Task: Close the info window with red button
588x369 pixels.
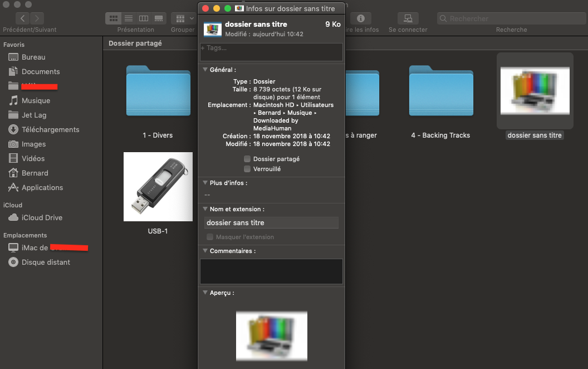Action: pos(205,8)
